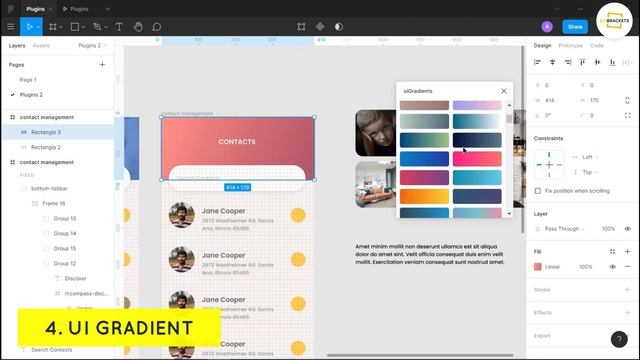
Task: Align horizontal centers icon
Action: coord(552,62)
